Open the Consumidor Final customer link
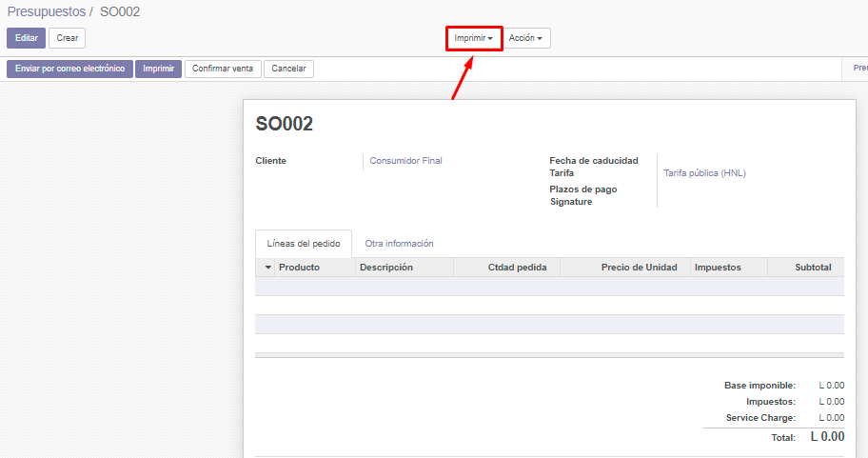This screenshot has height=458, width=868. (405, 161)
